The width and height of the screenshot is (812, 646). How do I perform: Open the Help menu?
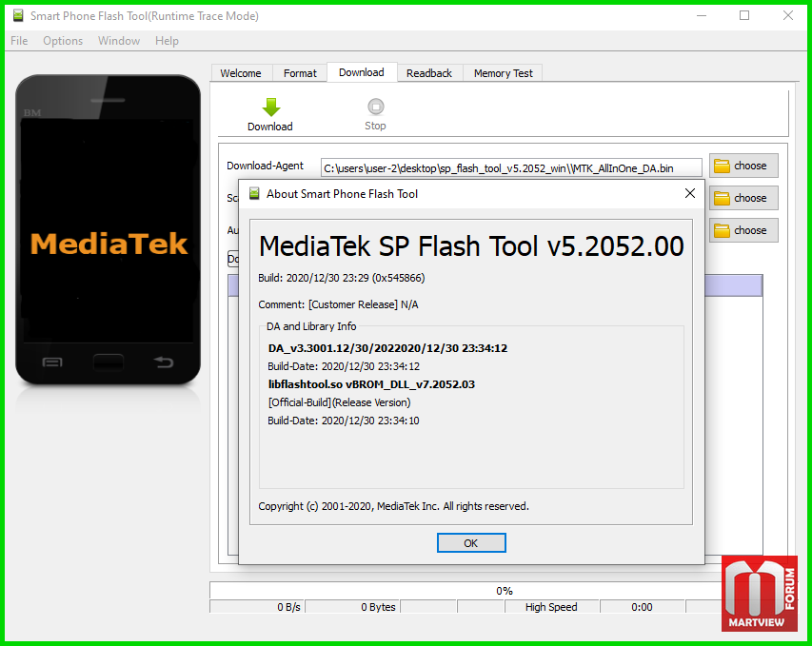pyautogui.click(x=167, y=41)
